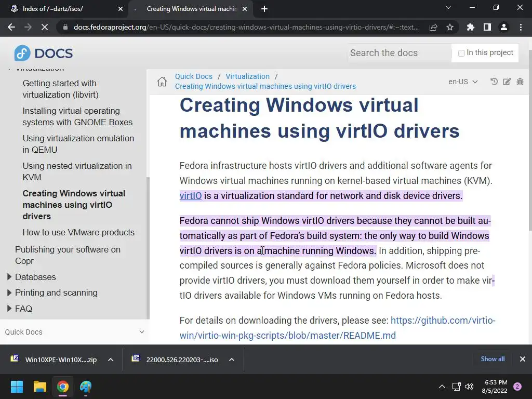Click the share page icon
The width and height of the screenshot is (532, 399).
pyautogui.click(x=433, y=27)
